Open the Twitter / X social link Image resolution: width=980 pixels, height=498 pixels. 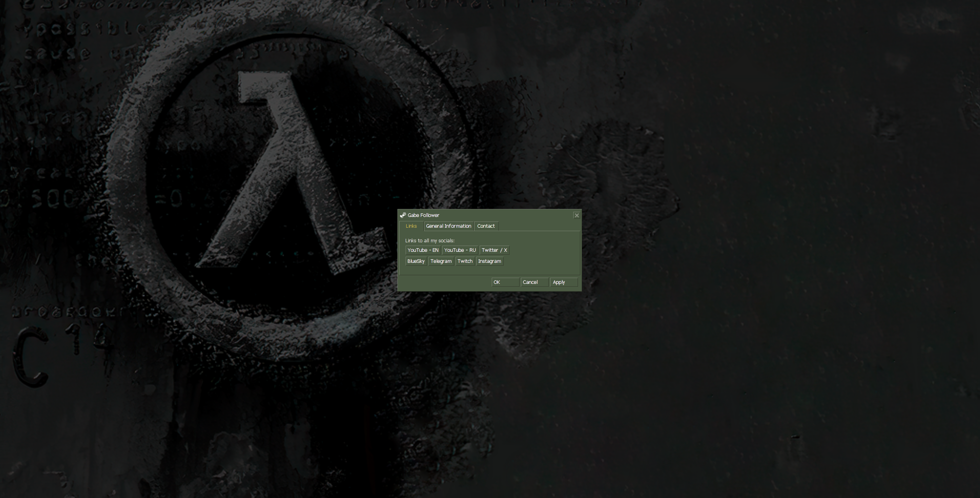[x=494, y=250]
